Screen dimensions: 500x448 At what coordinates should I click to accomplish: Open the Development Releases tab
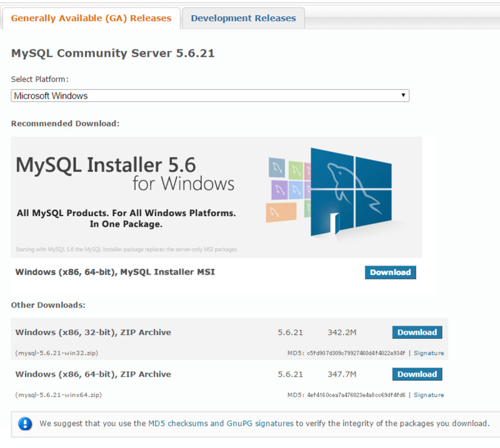pyautogui.click(x=243, y=18)
